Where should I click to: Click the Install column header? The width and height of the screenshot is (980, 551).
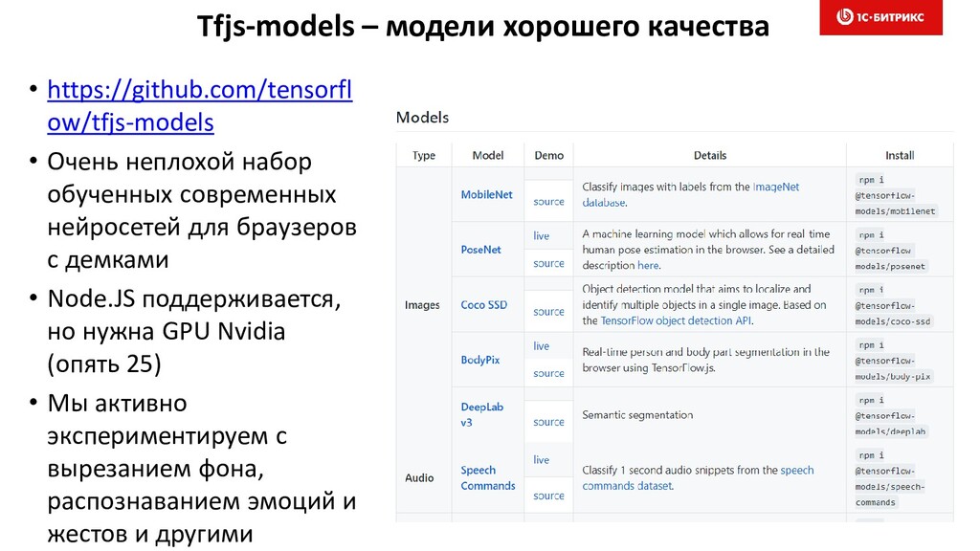pyautogui.click(x=900, y=155)
